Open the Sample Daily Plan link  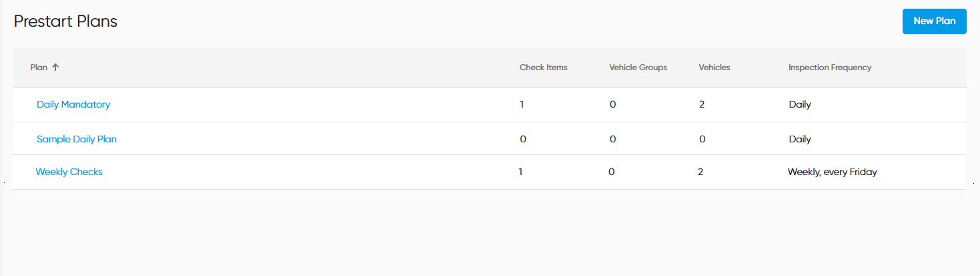pyautogui.click(x=77, y=139)
